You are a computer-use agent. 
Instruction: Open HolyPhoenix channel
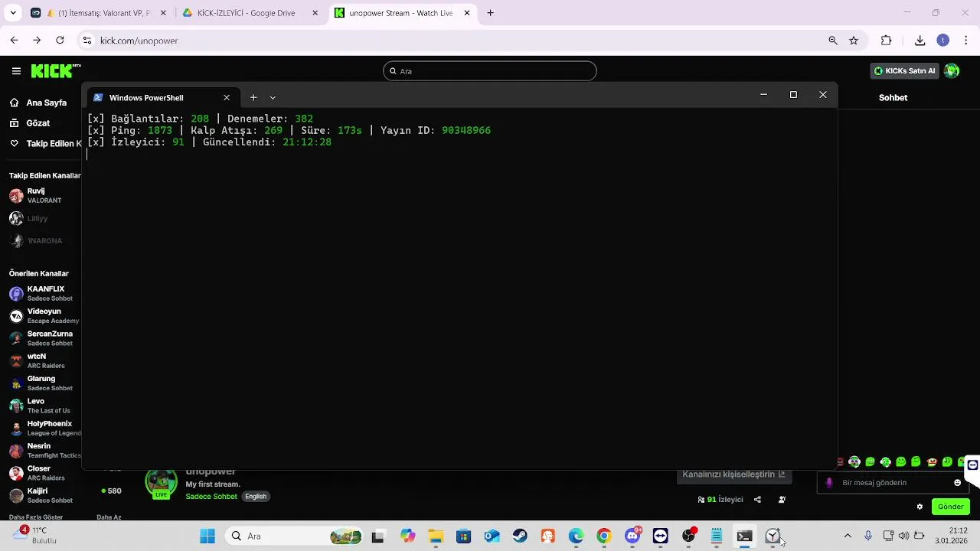pyautogui.click(x=44, y=429)
